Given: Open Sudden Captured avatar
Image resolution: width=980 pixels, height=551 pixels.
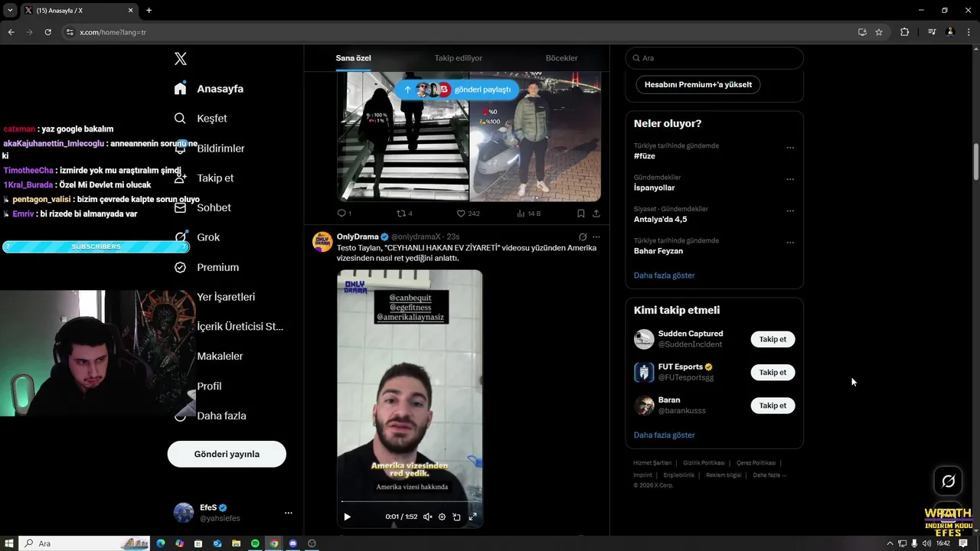Looking at the screenshot, I should (644, 339).
